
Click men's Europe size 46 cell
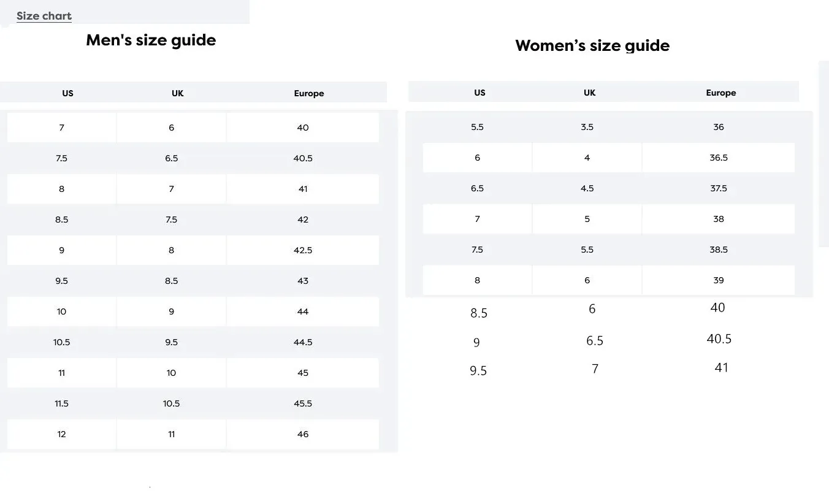pyautogui.click(x=303, y=434)
